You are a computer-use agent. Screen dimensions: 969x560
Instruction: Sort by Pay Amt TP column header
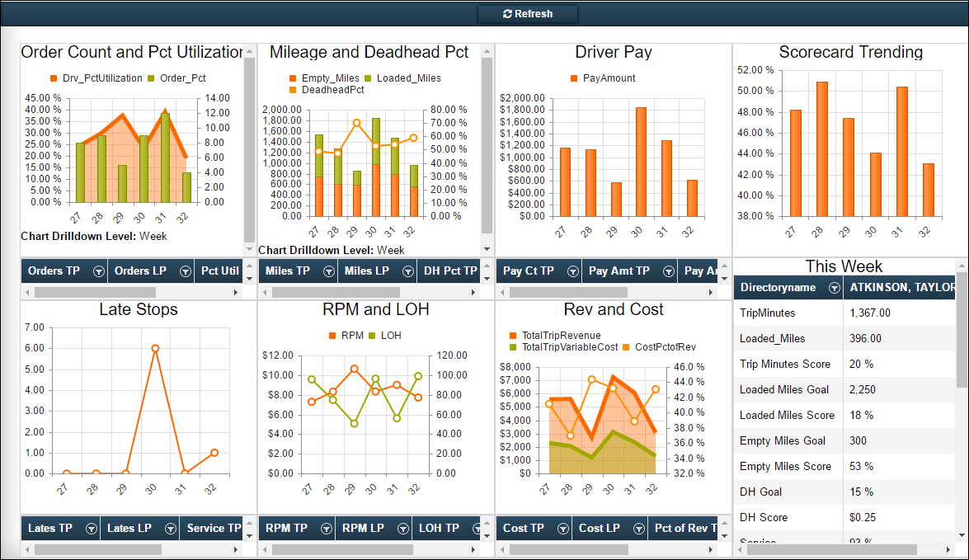click(x=619, y=271)
